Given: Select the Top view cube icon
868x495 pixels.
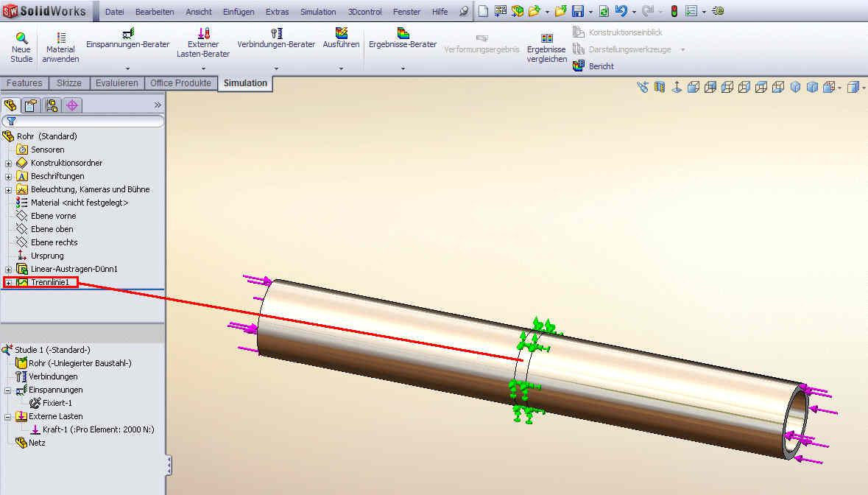Looking at the screenshot, I should pyautogui.click(x=761, y=87).
